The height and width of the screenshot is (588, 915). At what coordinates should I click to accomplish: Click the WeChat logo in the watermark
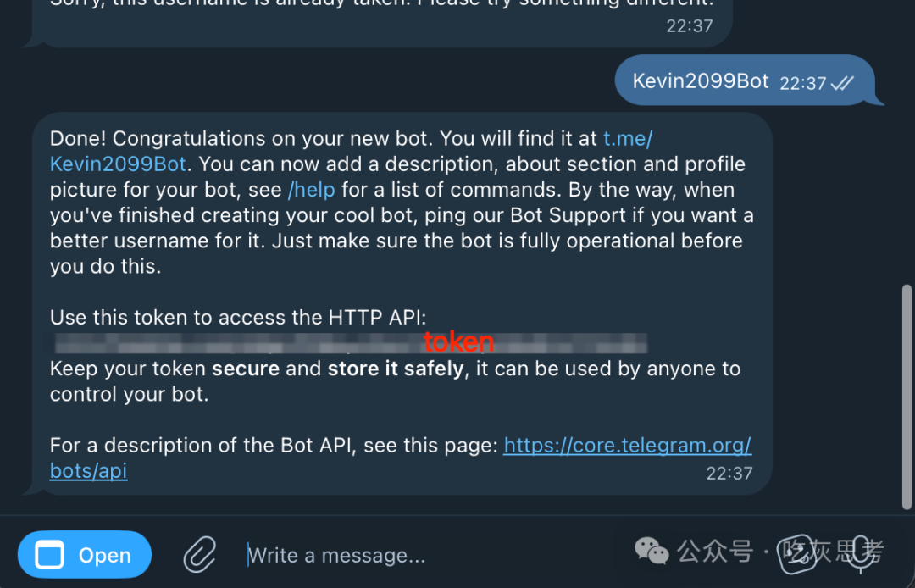tap(652, 552)
